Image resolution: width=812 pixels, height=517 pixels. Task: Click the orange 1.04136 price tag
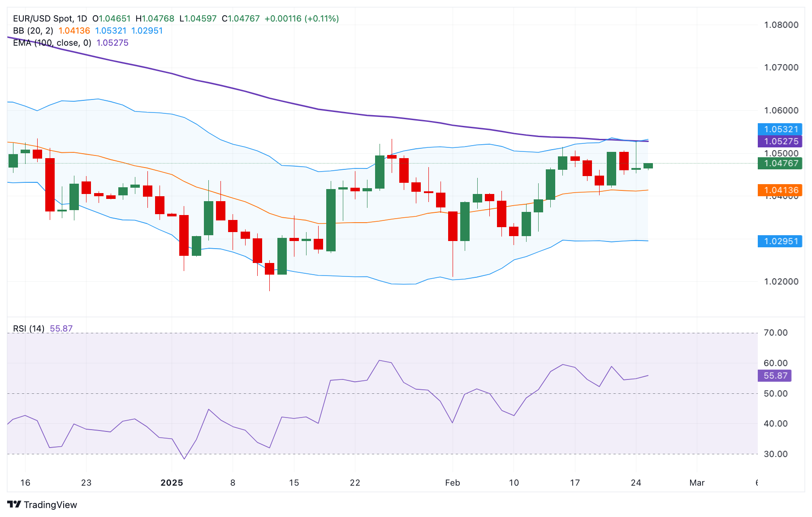(780, 190)
